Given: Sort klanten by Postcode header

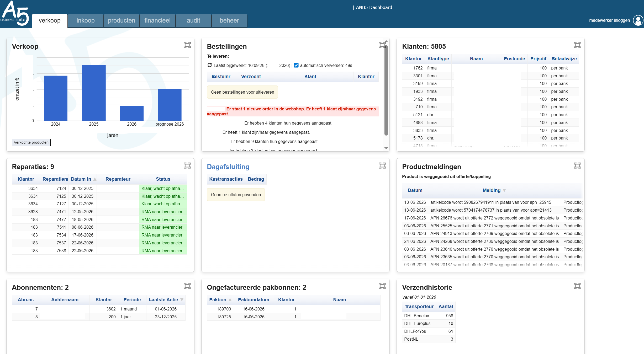Looking at the screenshot, I should click(x=514, y=59).
